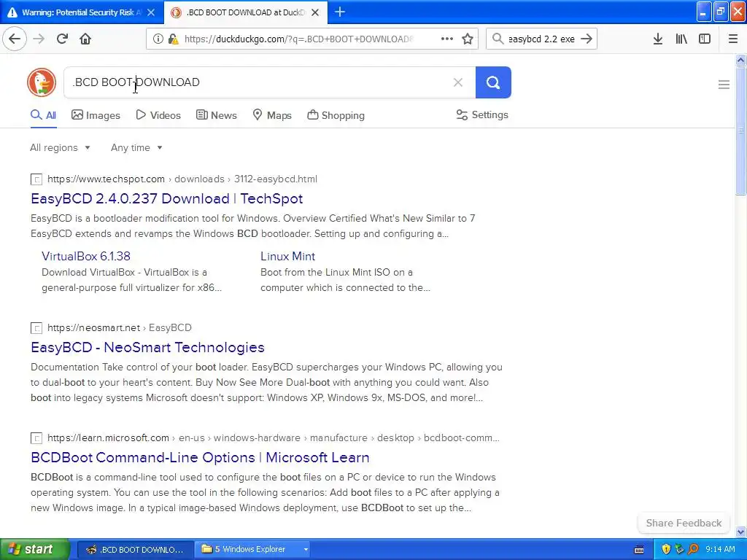Open EasyBCD - NeoSmart Technologies result
The height and width of the screenshot is (560, 747).
click(x=147, y=347)
